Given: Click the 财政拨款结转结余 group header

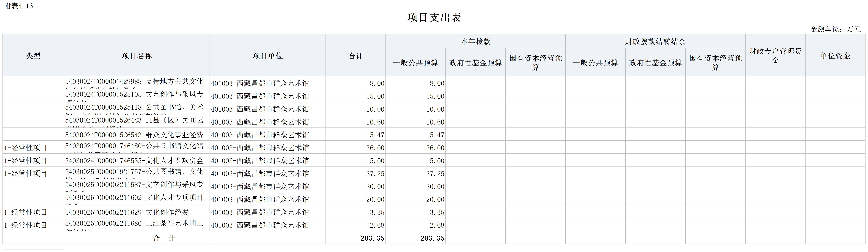Looking at the screenshot, I should 655,42.
